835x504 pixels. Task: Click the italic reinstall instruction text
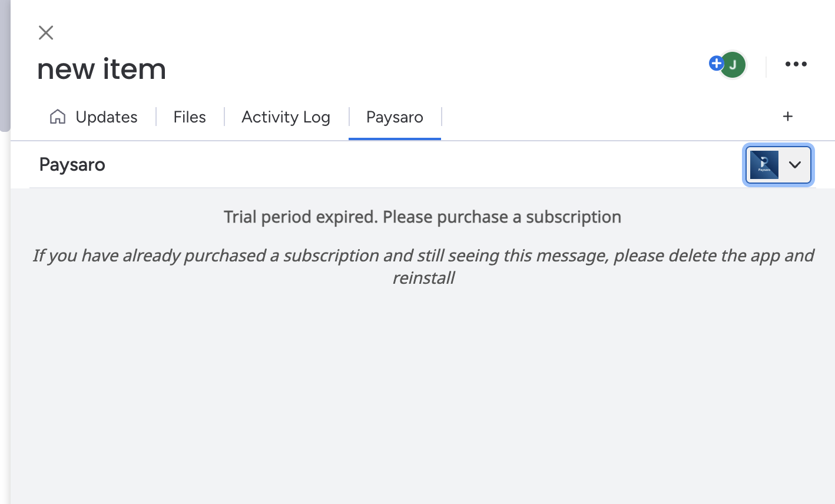tap(423, 266)
